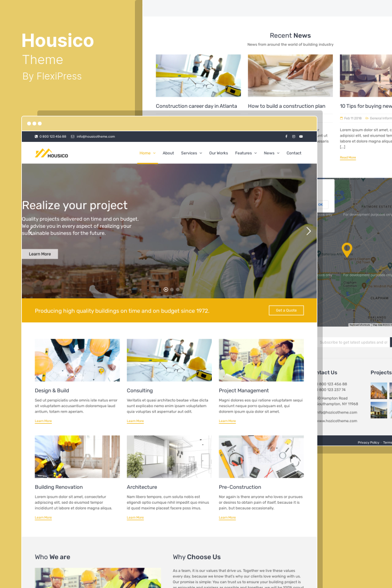Click the Facebook icon in top bar
Viewport: 392px width, 588px height.
pos(286,137)
